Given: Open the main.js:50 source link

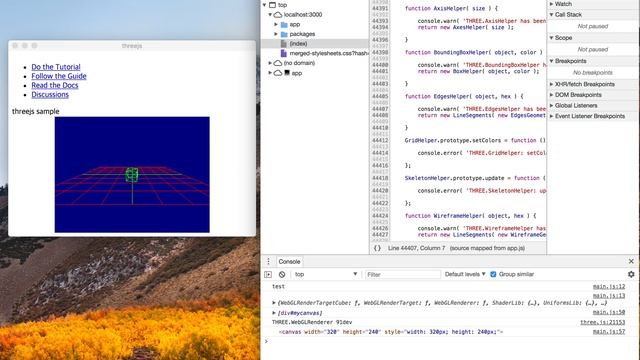Looking at the screenshot, I should [609, 312].
